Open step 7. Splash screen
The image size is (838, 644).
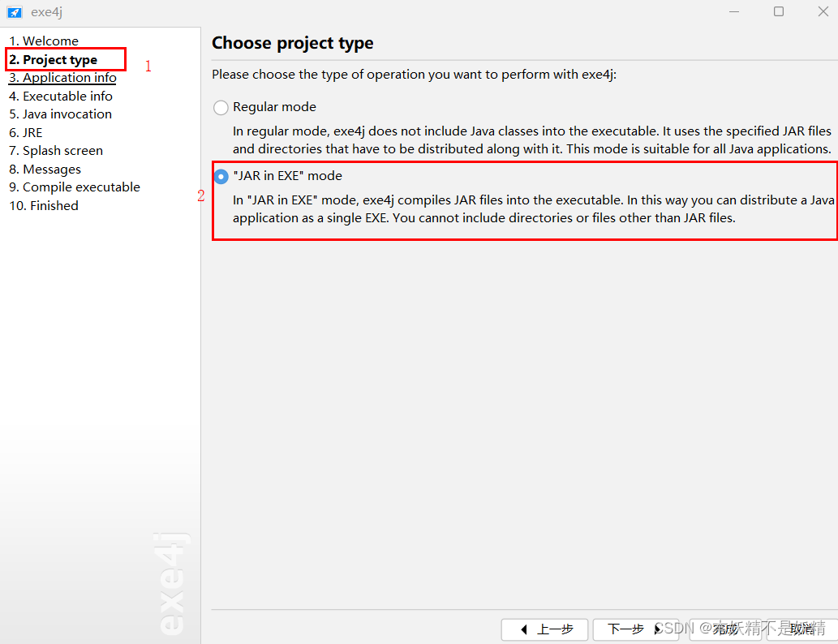(56, 151)
